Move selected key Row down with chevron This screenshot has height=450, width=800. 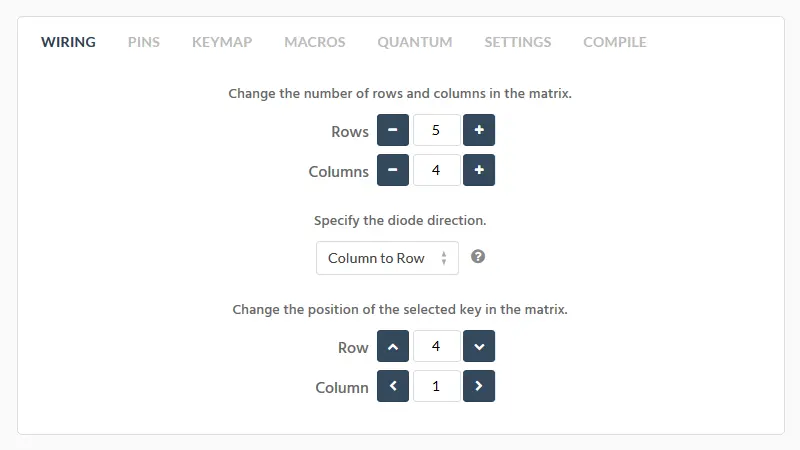point(479,346)
